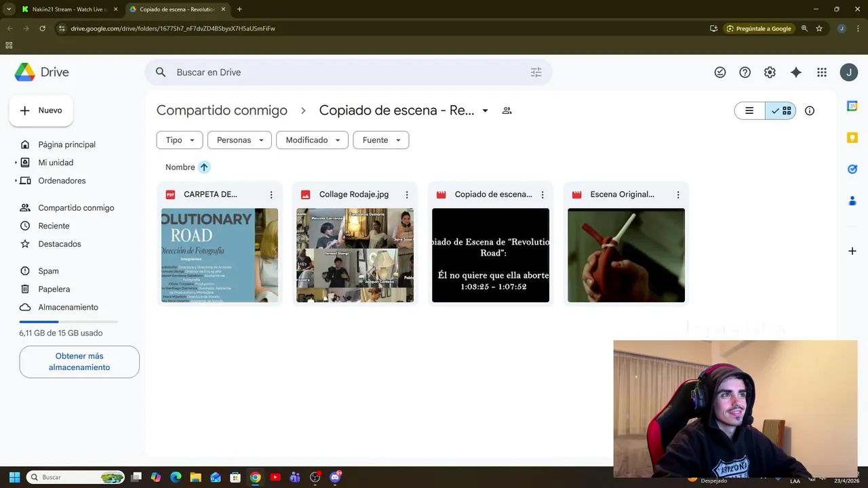Open Google Tasks side panel icon
The image size is (868, 488).
(852, 169)
